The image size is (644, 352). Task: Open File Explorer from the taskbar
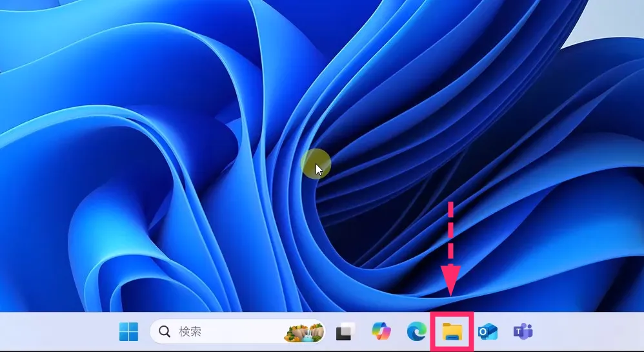tap(452, 332)
